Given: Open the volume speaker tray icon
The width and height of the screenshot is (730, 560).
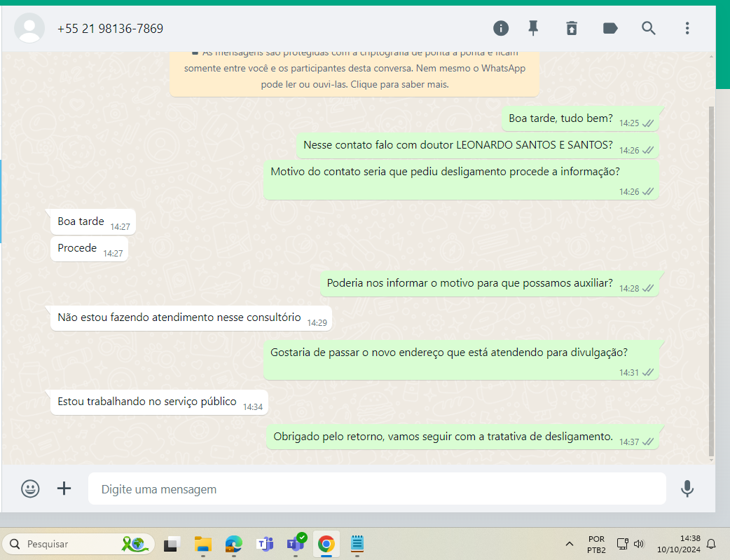Looking at the screenshot, I should (x=639, y=544).
